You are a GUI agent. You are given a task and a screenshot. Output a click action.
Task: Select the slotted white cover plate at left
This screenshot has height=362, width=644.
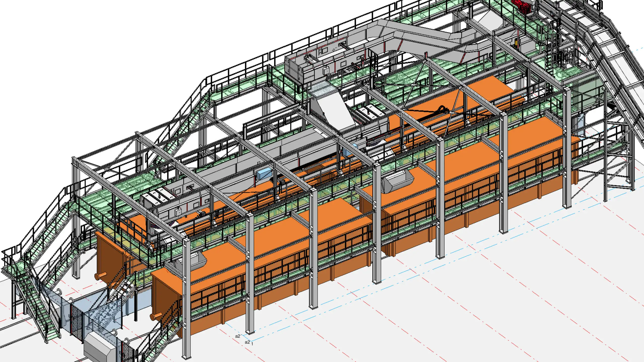pos(156,196)
